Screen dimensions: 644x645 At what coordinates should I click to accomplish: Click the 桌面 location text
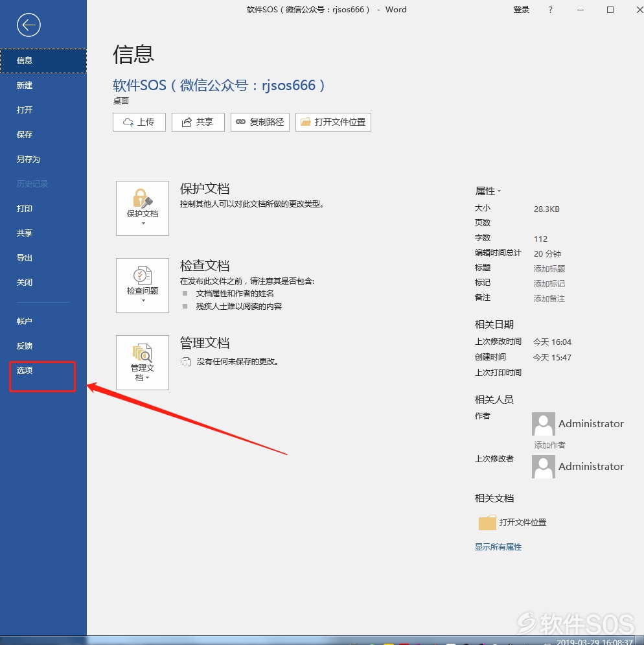coord(121,101)
